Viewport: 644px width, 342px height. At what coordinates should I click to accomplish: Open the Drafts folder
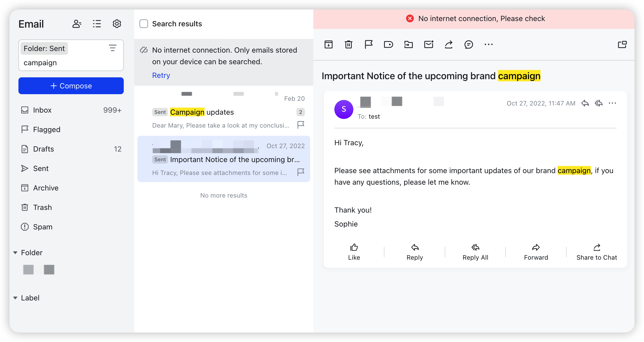pyautogui.click(x=43, y=149)
